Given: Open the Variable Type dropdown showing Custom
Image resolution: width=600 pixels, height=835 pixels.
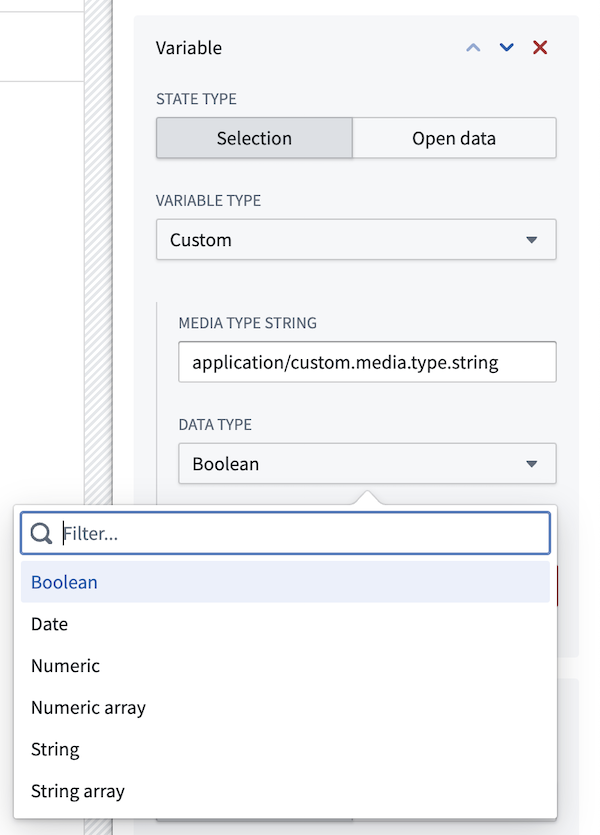Looking at the screenshot, I should [356, 240].
